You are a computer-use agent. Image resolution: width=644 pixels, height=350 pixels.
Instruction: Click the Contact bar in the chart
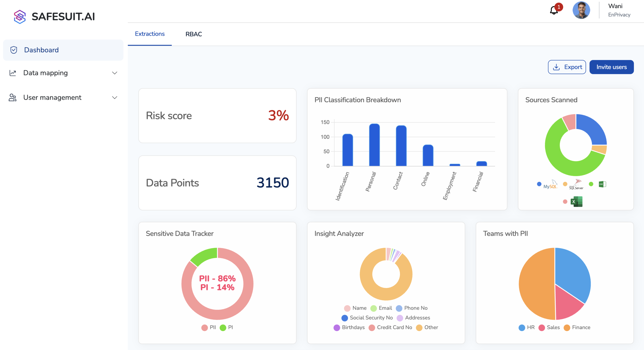(x=401, y=146)
